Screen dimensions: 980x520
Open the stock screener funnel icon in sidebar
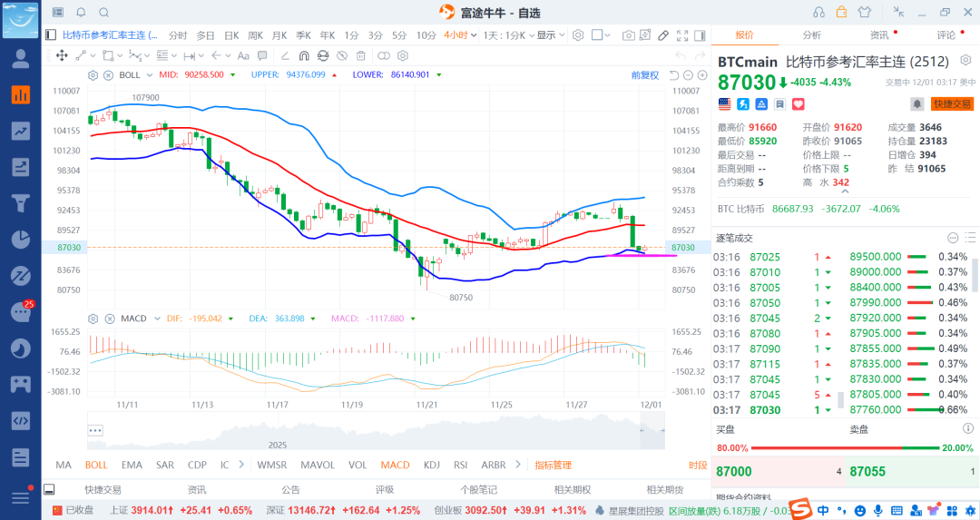pos(21,203)
